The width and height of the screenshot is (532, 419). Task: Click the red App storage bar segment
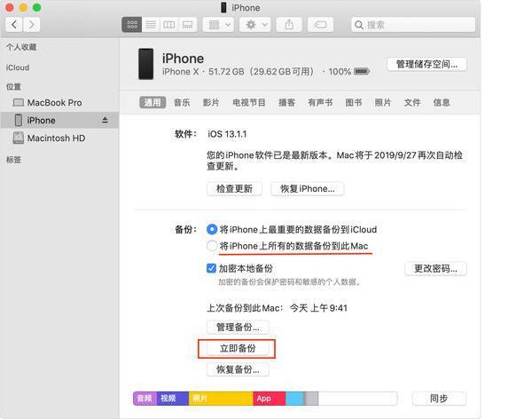click(270, 399)
